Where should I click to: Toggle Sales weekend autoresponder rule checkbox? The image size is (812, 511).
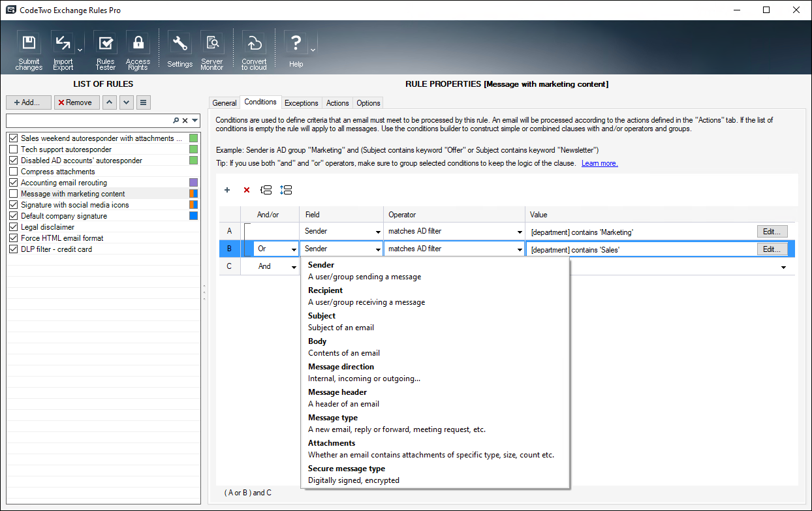pyautogui.click(x=13, y=138)
